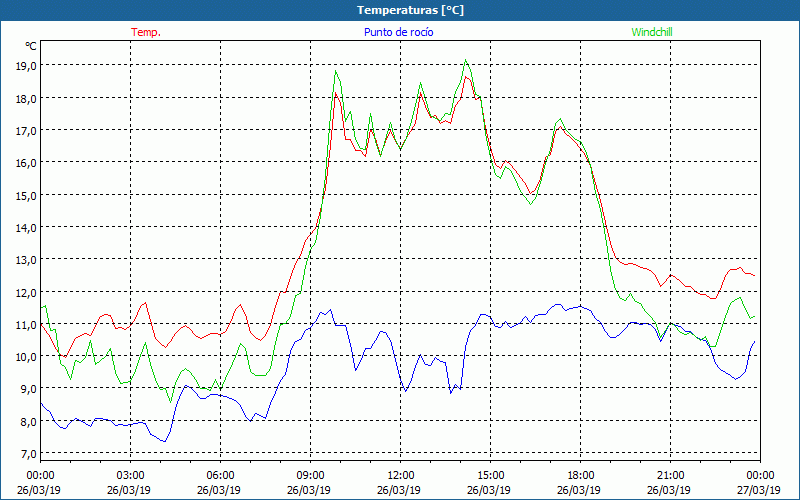Click the 15:00 time axis label
The image size is (800, 500).
[x=490, y=476]
